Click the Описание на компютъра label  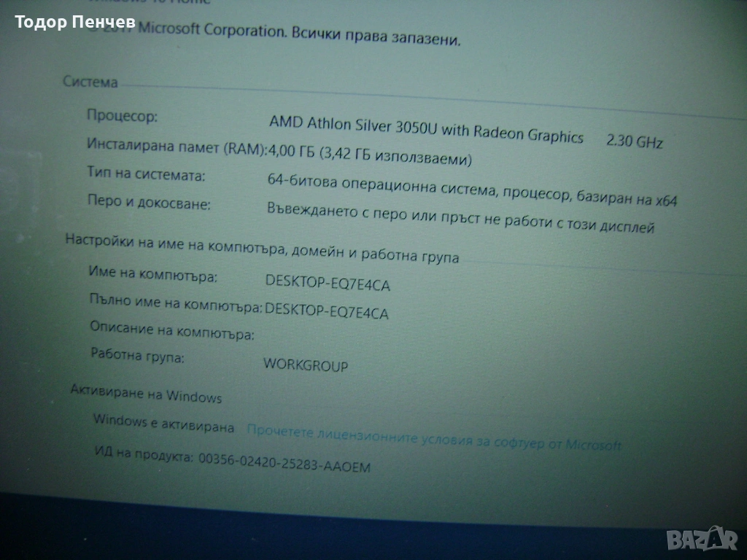(172, 330)
